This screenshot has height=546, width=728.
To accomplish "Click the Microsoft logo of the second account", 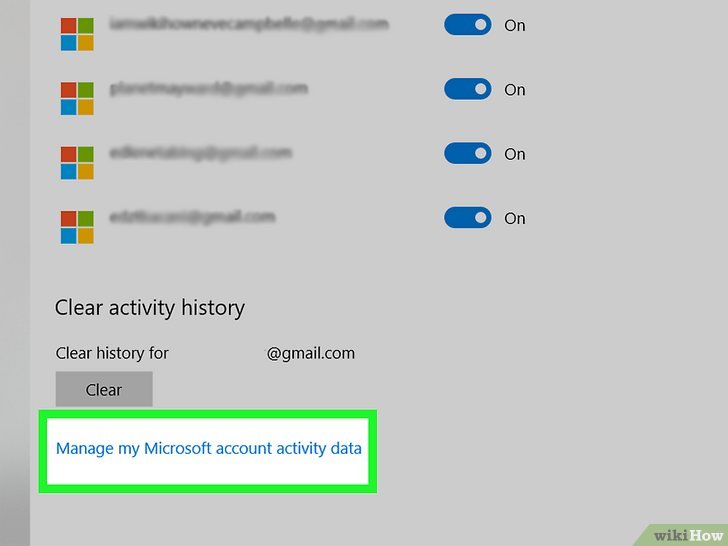I will pyautogui.click(x=77, y=98).
